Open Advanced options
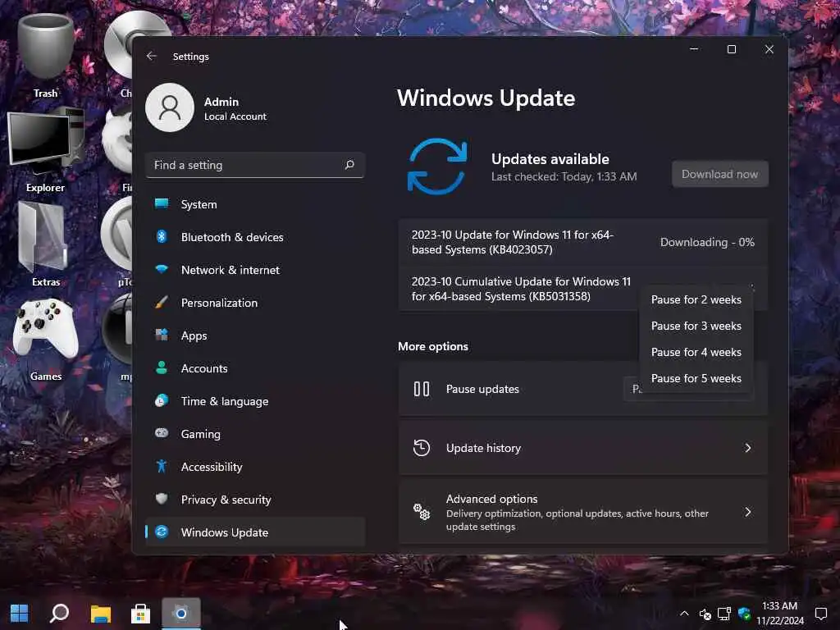 [x=583, y=512]
